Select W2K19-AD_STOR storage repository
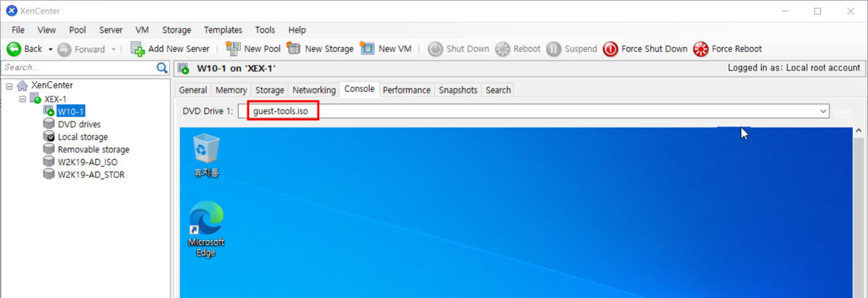 tap(91, 175)
